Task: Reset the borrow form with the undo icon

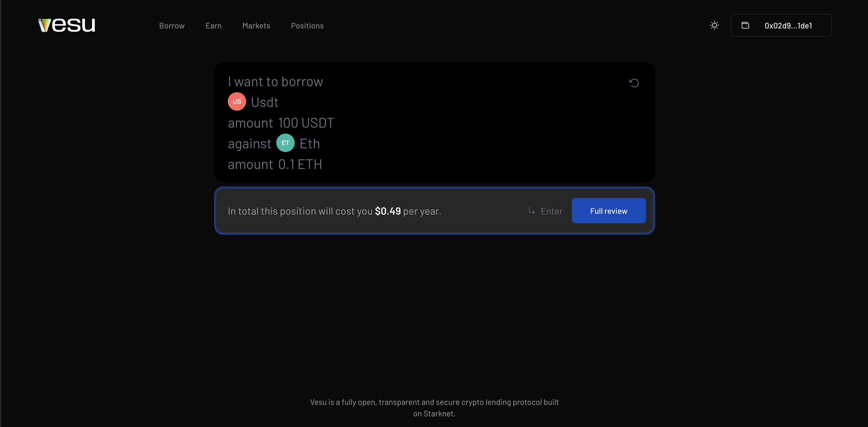Action: tap(634, 82)
